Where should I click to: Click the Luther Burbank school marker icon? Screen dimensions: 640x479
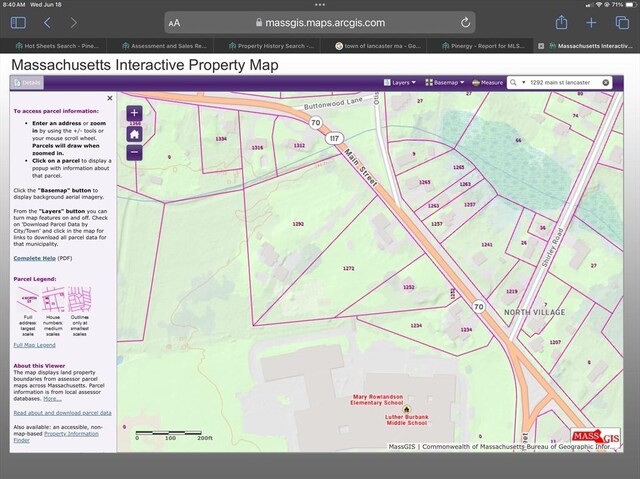(407, 409)
